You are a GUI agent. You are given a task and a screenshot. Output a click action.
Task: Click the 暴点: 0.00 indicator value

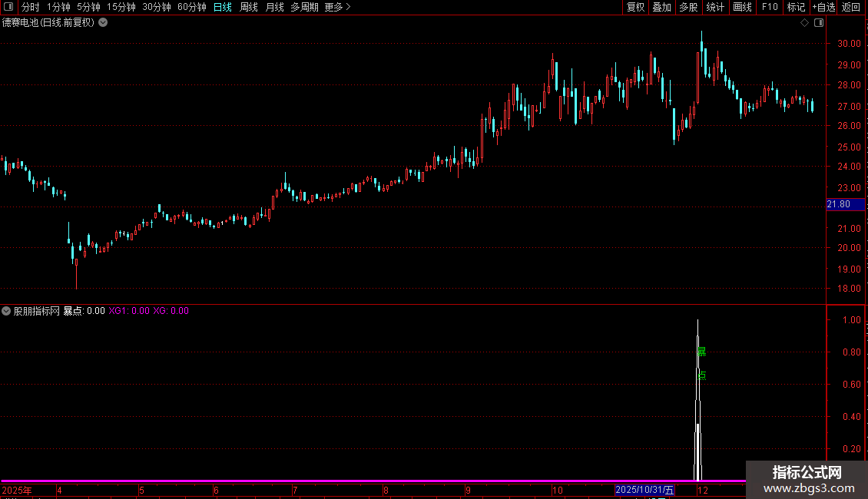(84, 311)
